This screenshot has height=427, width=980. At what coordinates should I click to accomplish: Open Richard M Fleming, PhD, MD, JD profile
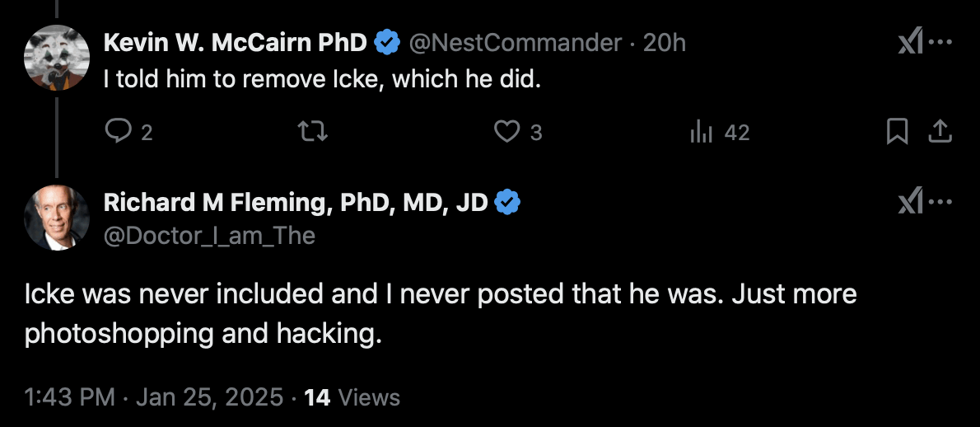(296, 202)
